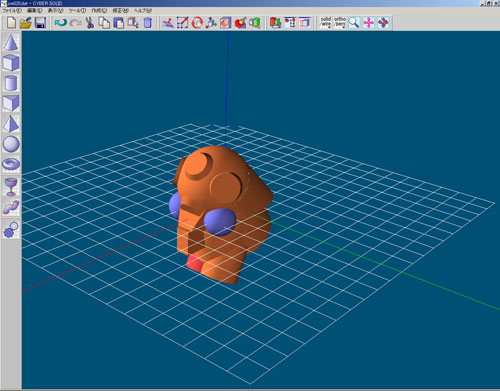500x391 pixels.
Task: Click the undo arrow button
Action: click(x=61, y=23)
